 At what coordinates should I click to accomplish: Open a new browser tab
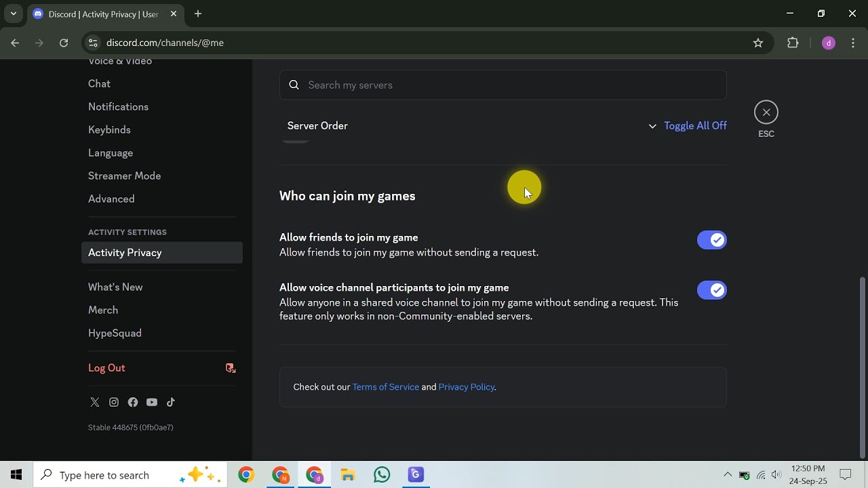(198, 14)
